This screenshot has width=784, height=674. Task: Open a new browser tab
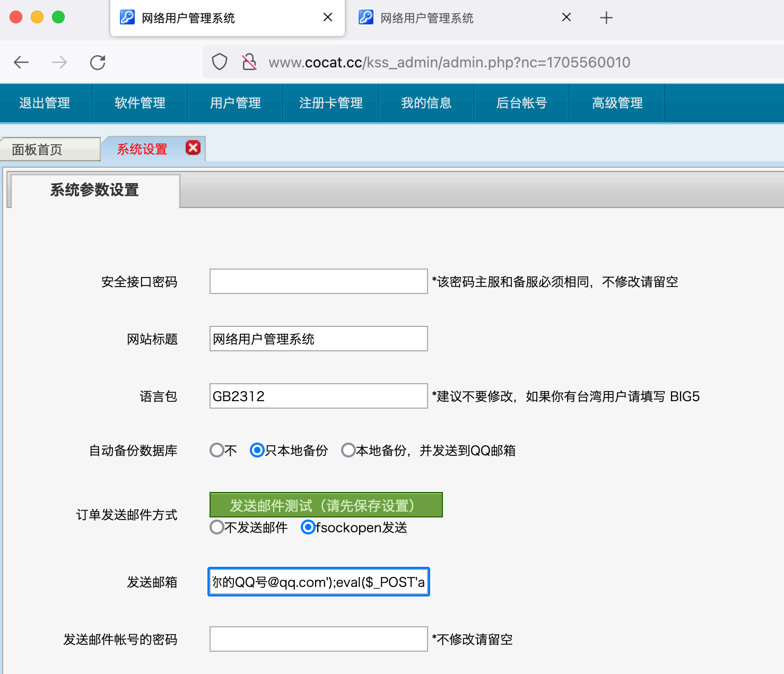coord(606,18)
